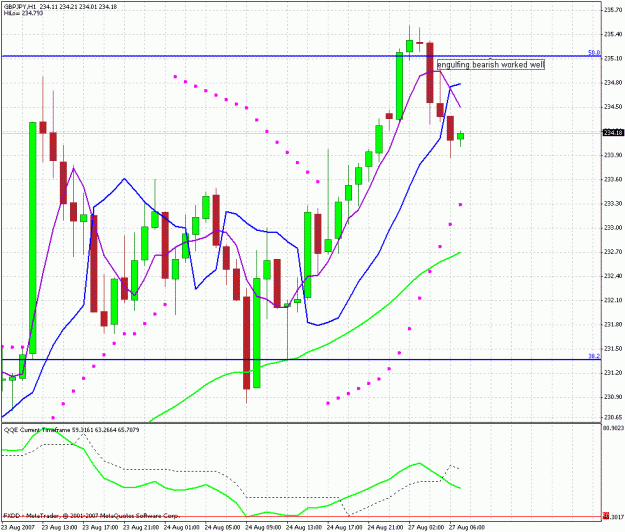Click the 235.40 price scale label
Viewport: 625px width, 532px height.
click(x=613, y=34)
